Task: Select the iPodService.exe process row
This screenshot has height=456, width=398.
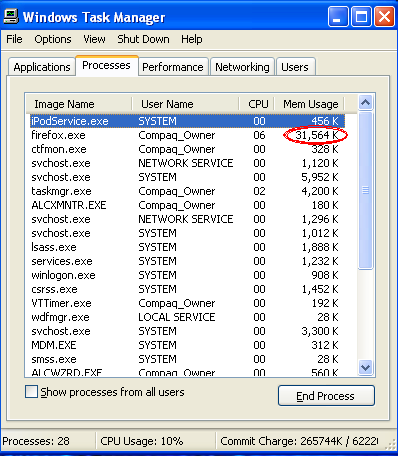Action: tap(187, 121)
